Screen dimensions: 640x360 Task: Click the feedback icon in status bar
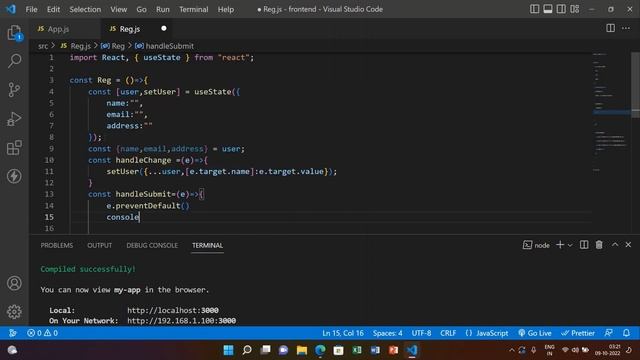point(609,333)
